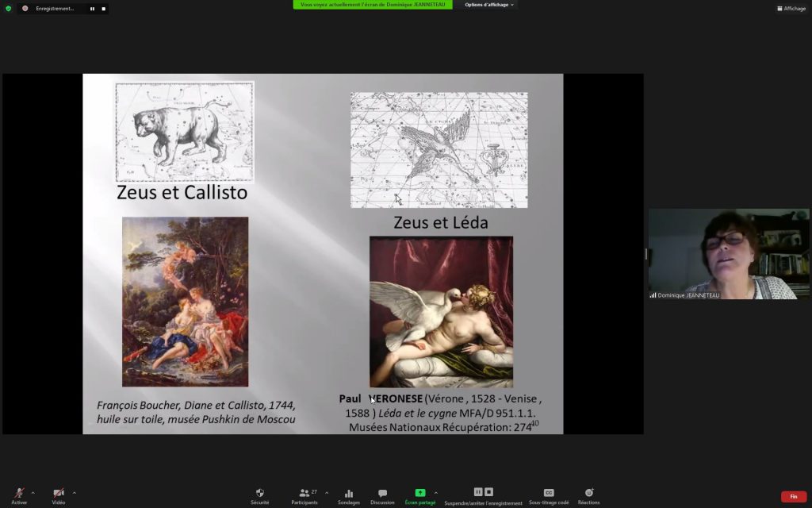Click the Zeus et Callisto heading
This screenshot has height=508, width=812.
click(x=182, y=192)
